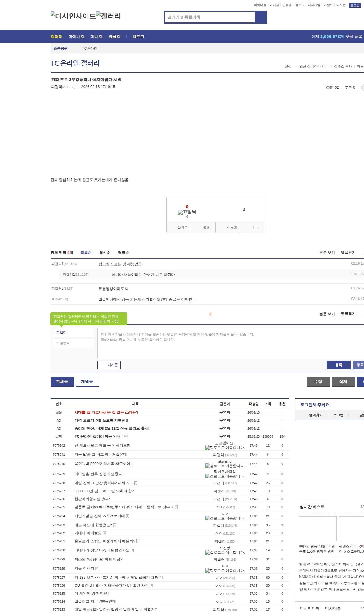Open post 아이템을 깐후 심장이 멈췄다
Viewport: 364px width, 612px height.
pos(98,474)
